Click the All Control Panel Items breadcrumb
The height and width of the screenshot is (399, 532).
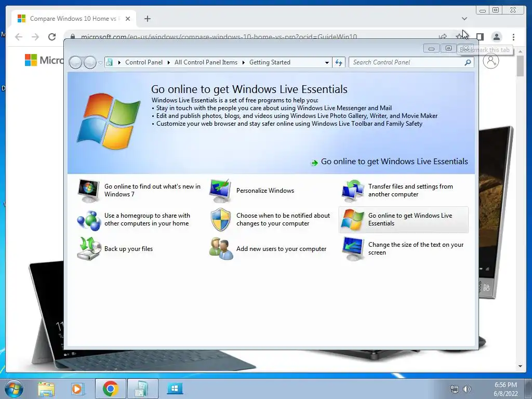pyautogui.click(x=206, y=62)
